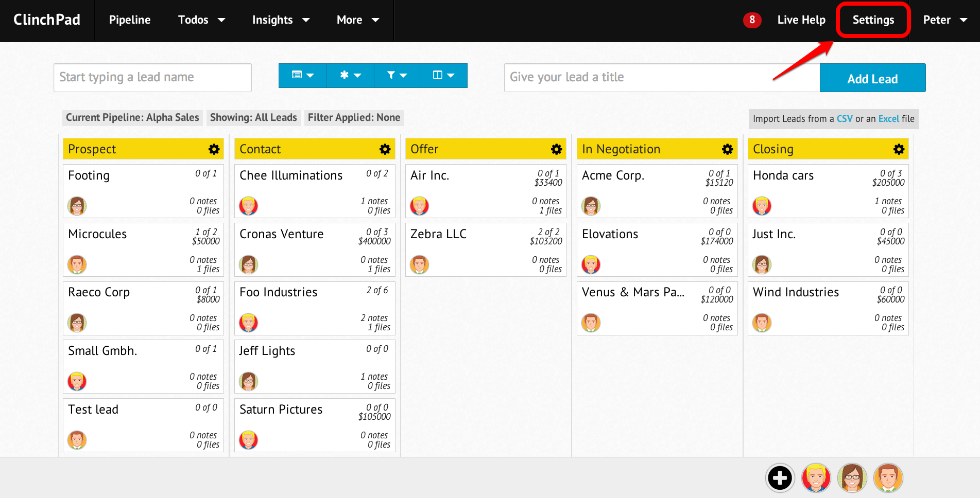Follow the Excel import link

pos(889,119)
